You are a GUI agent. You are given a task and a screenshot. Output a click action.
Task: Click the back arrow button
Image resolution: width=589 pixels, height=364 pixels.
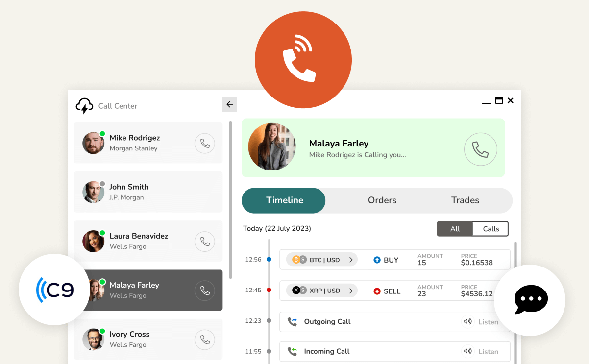coord(229,104)
